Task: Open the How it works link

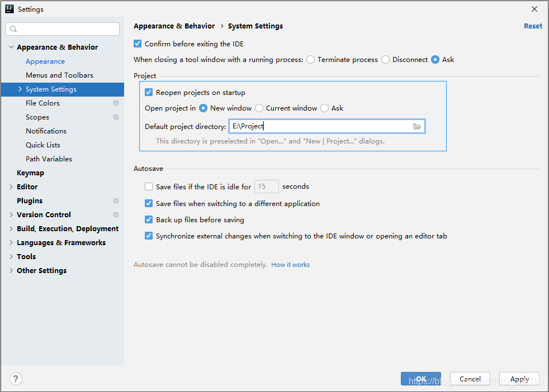Action: tap(291, 264)
